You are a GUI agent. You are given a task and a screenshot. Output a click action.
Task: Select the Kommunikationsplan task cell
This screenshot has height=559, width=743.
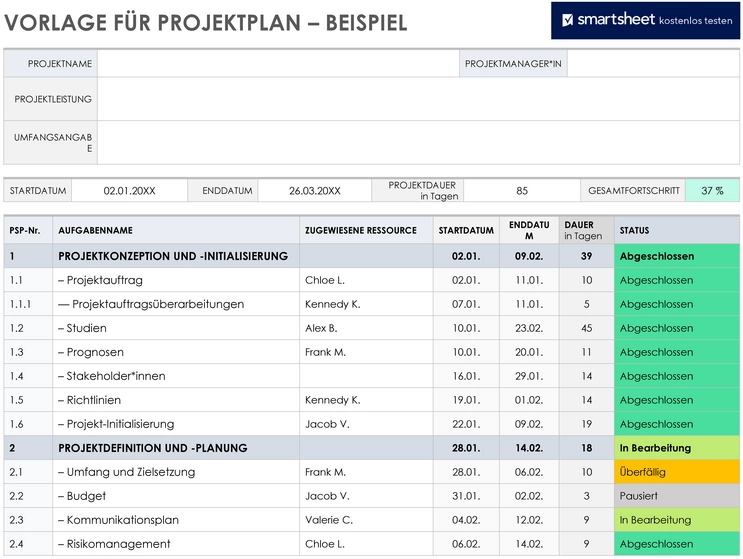(176, 520)
